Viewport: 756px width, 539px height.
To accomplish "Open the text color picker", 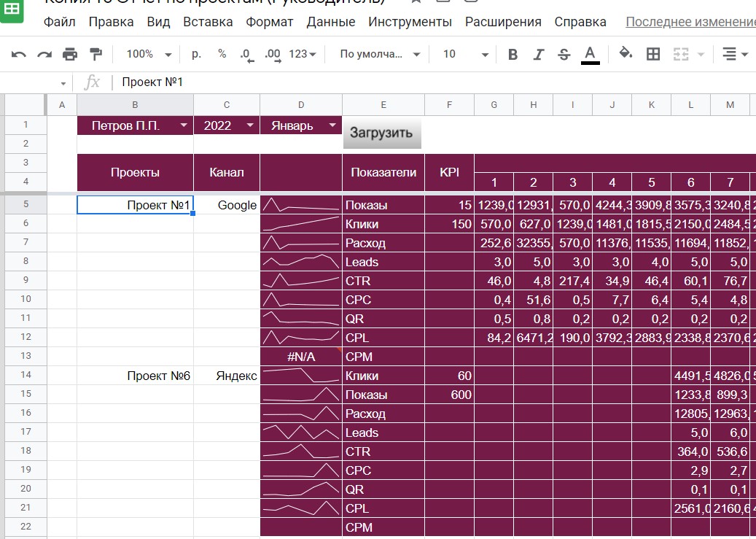I will click(590, 55).
